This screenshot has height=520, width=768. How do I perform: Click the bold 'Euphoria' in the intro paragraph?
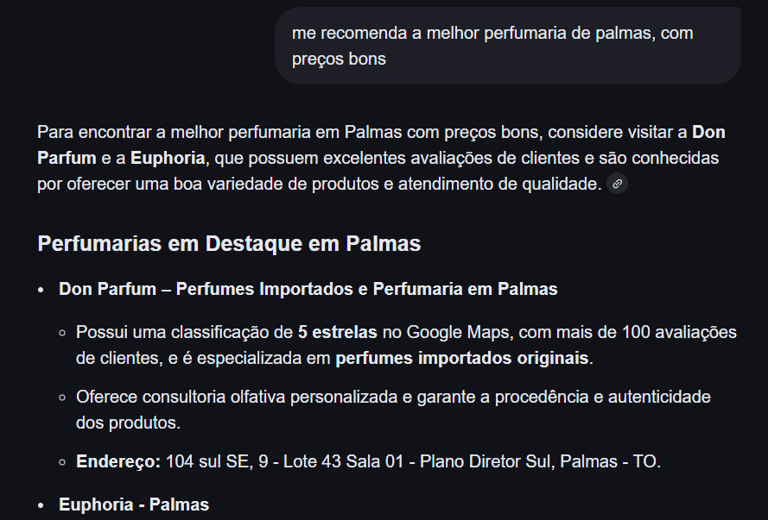tap(167, 158)
